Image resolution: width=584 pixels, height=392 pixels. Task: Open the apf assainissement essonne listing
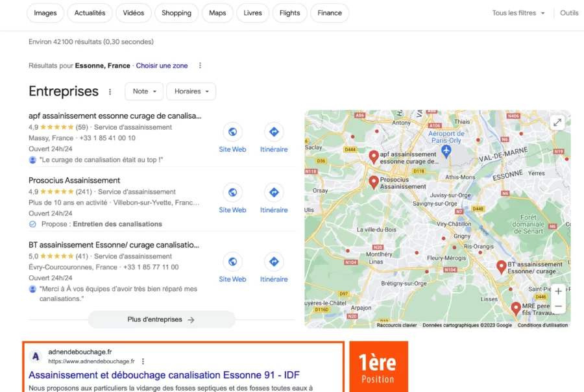click(115, 116)
